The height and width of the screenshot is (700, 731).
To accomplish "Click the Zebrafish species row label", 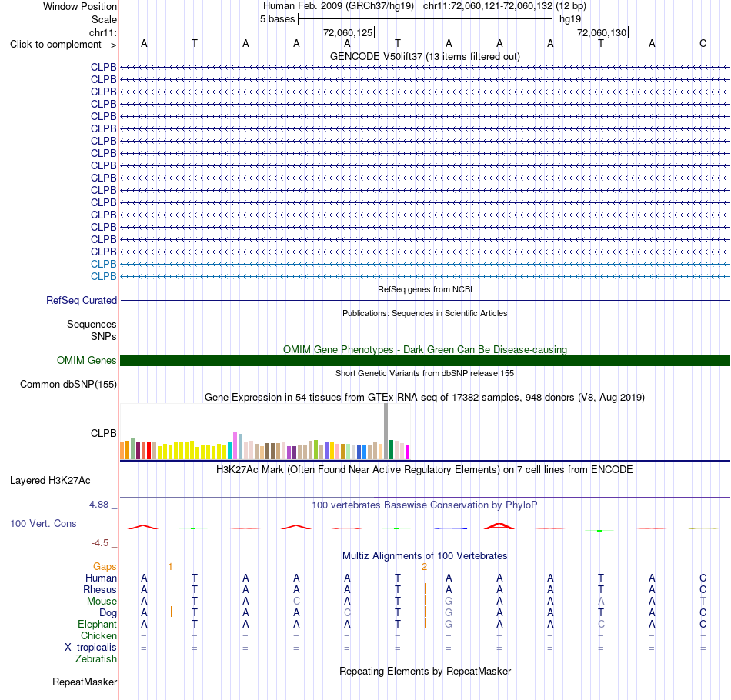I will click(x=96, y=659).
